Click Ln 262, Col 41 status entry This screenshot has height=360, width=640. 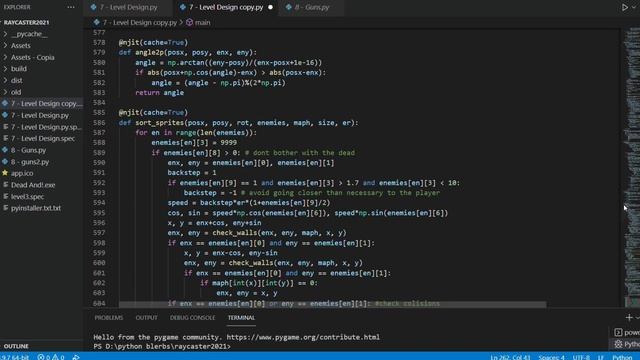[510, 357]
